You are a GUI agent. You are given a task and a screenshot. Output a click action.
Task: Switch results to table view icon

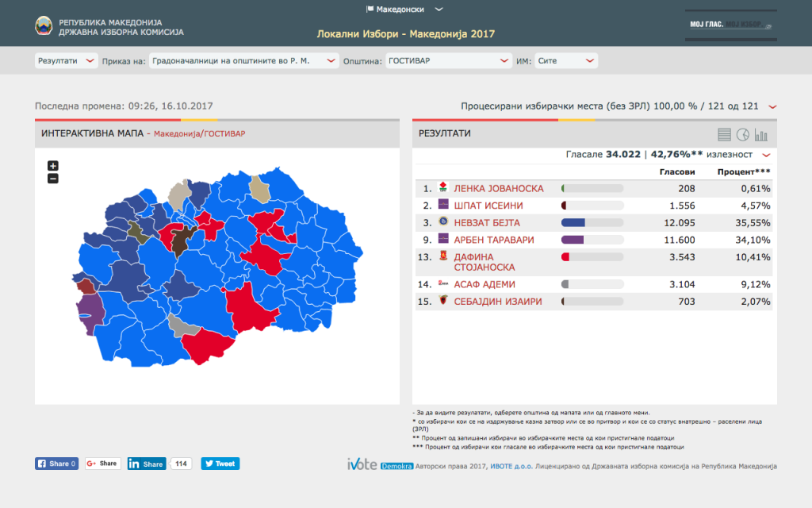pyautogui.click(x=724, y=134)
